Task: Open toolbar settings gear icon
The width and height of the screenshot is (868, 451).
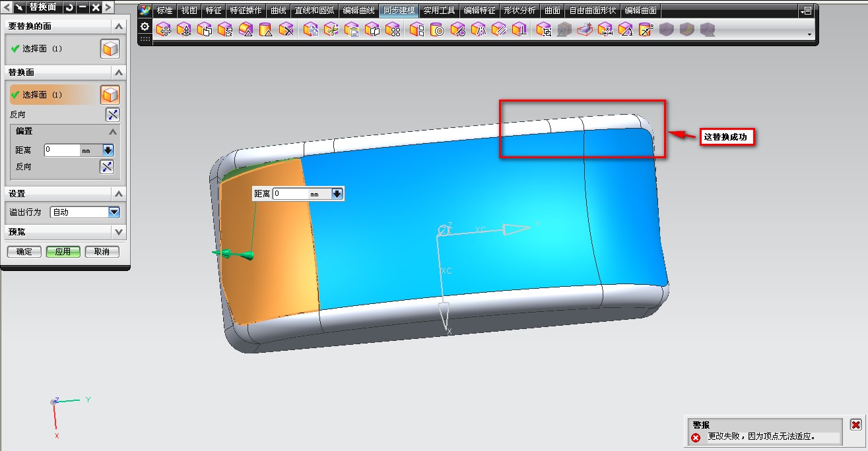Action: pos(145,26)
